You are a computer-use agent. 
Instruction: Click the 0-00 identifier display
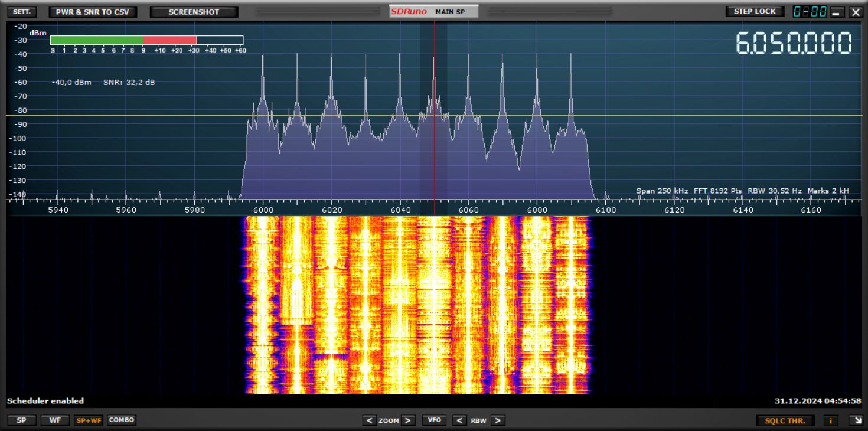pos(810,12)
